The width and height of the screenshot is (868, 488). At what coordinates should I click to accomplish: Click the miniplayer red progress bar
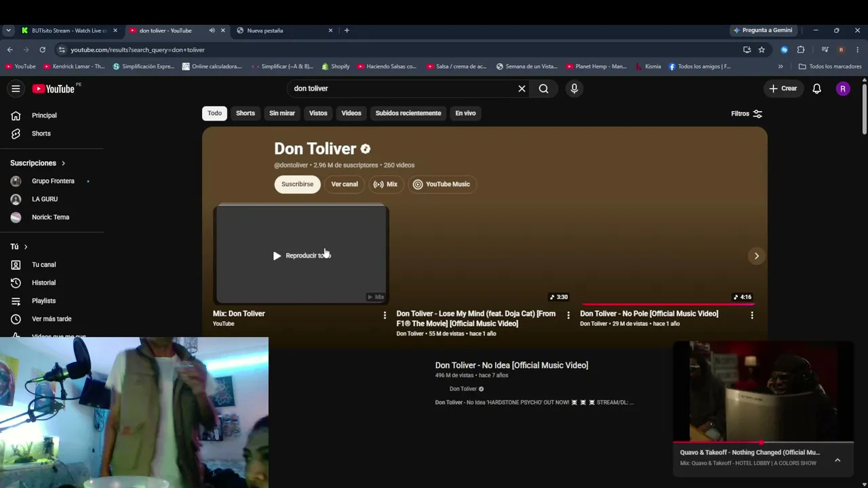[764, 442]
